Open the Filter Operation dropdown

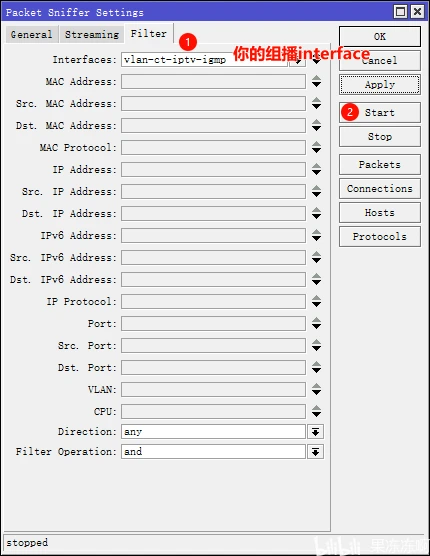[315, 452]
